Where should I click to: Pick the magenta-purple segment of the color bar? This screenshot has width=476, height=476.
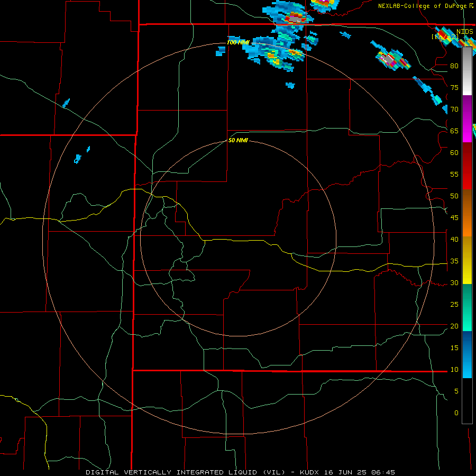tap(467, 118)
